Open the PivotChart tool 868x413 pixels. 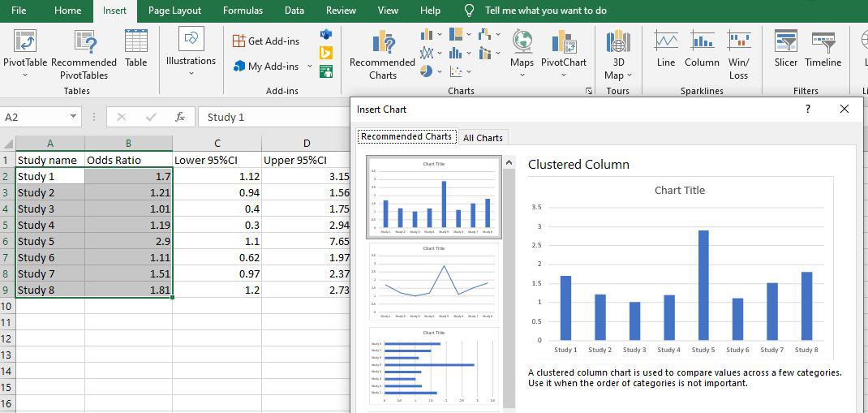[x=564, y=54]
